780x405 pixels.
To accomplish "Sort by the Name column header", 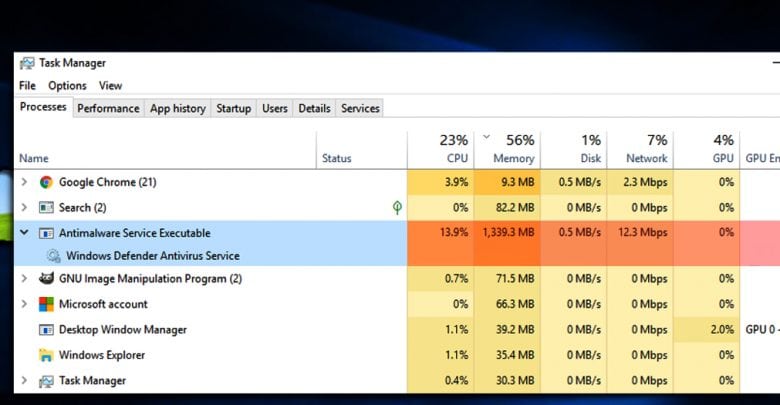I will click(x=165, y=150).
